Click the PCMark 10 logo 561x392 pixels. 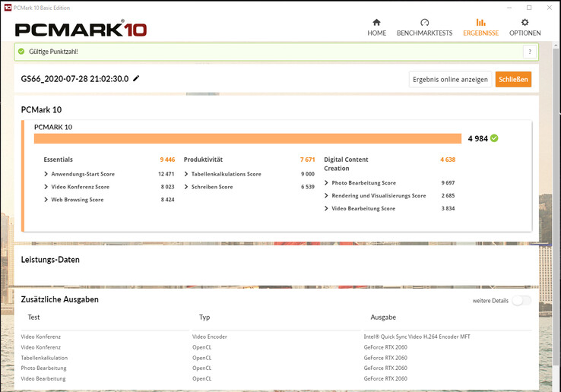click(x=81, y=30)
